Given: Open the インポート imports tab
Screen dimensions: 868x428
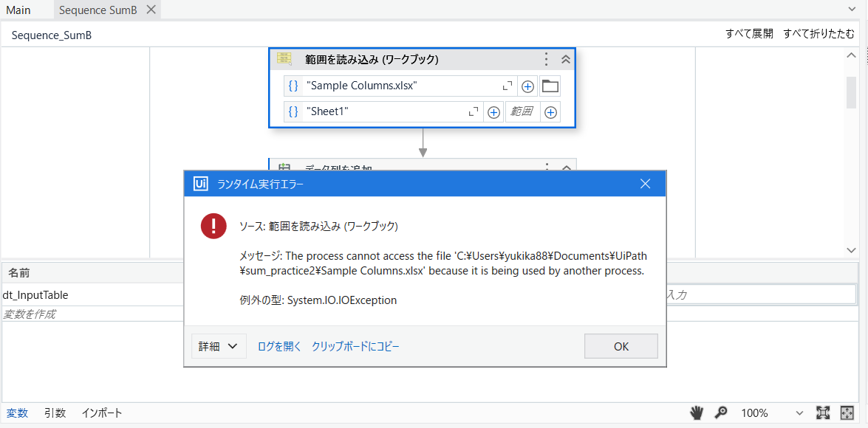Looking at the screenshot, I should tap(102, 413).
